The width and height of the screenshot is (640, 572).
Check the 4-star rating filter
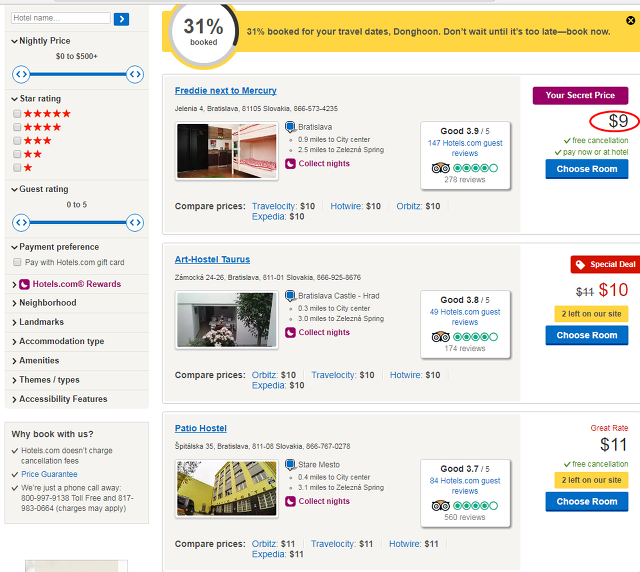tap(17, 127)
